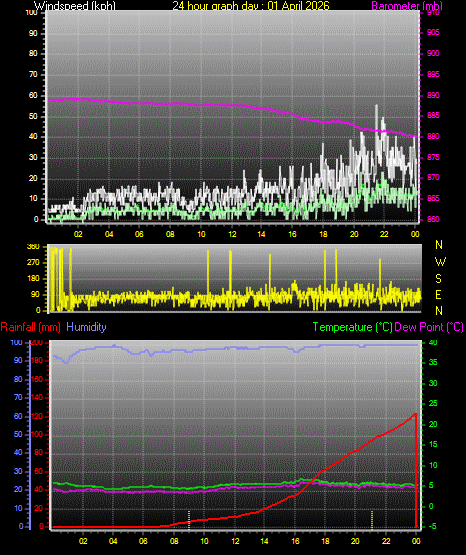Viewport: 466px width, 555px height.
Task: Select the 'Barometer (mb)' axis title
Action: [x=407, y=6]
